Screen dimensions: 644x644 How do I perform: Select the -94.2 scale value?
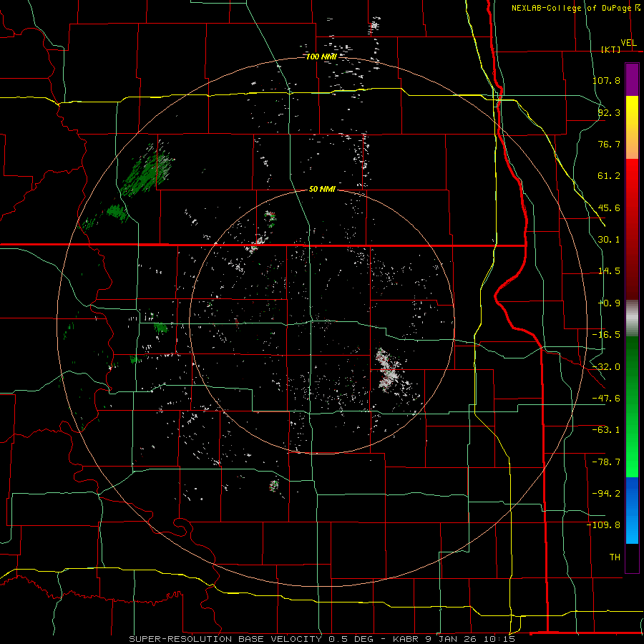coord(606,494)
